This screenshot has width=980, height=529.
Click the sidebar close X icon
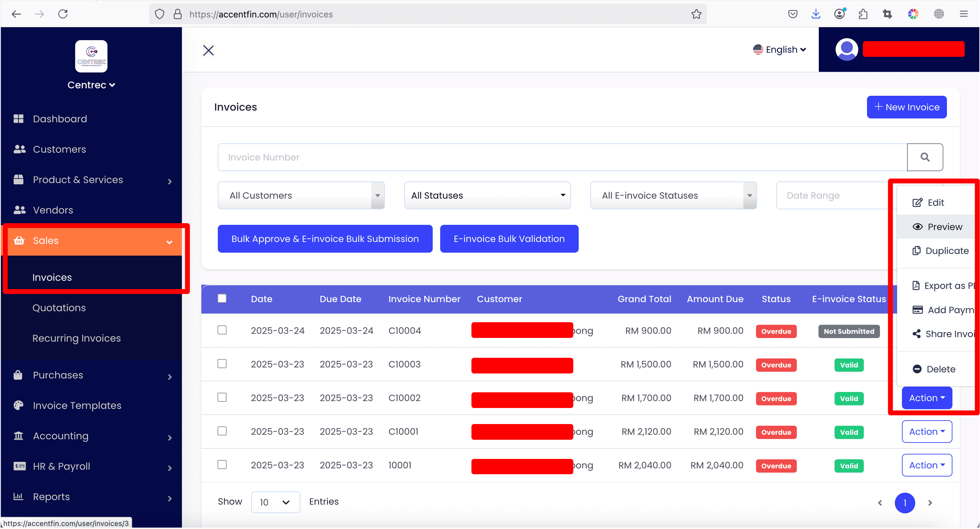pos(208,50)
